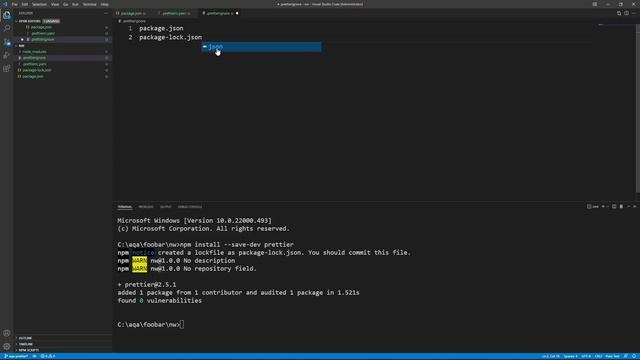Click the file encoding in status bar

(586, 356)
